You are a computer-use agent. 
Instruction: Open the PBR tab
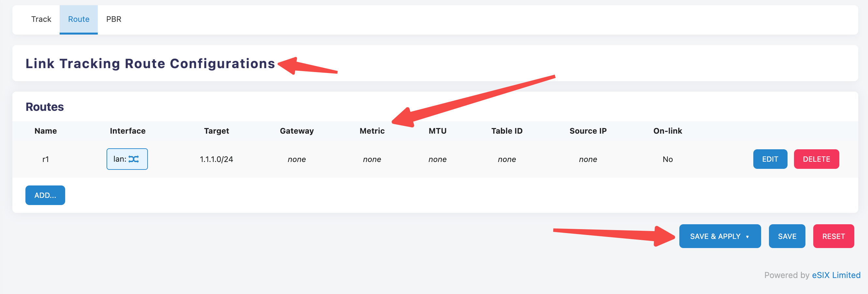pos(114,19)
